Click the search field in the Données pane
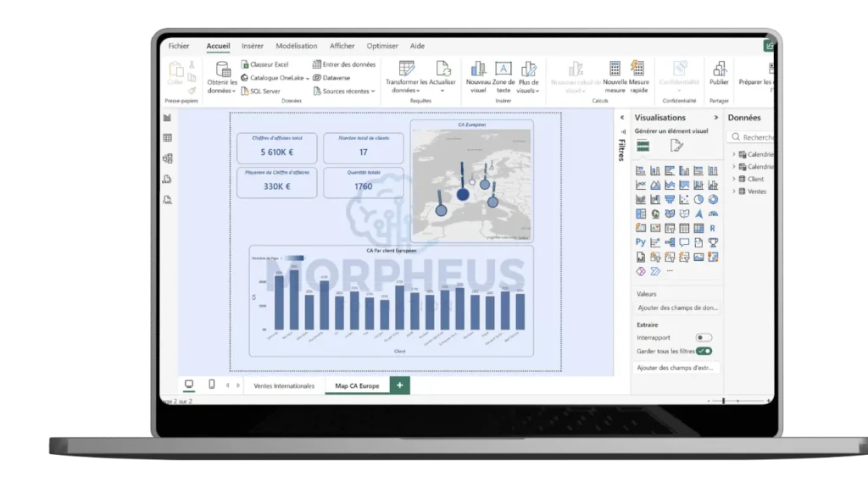 753,136
